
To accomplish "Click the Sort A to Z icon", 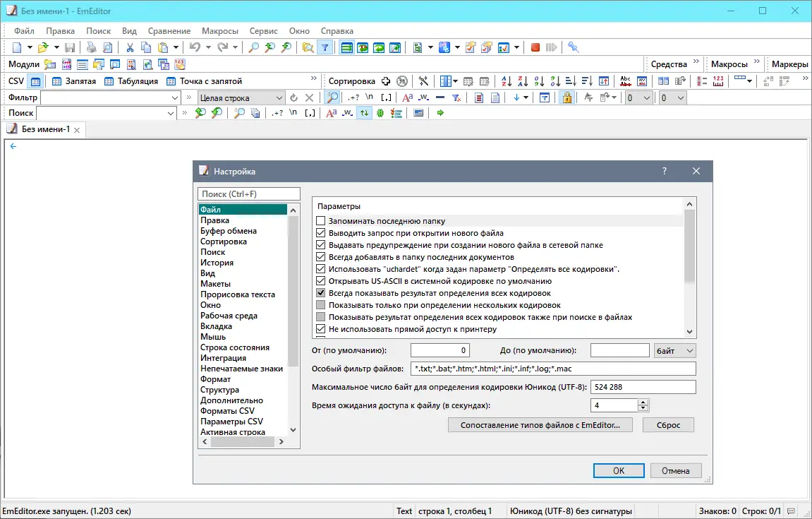I will [x=507, y=81].
